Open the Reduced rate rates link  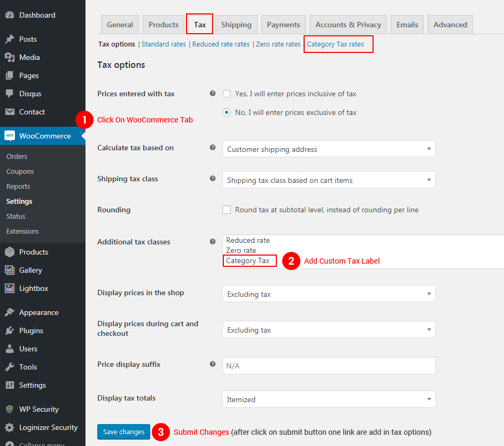click(221, 44)
